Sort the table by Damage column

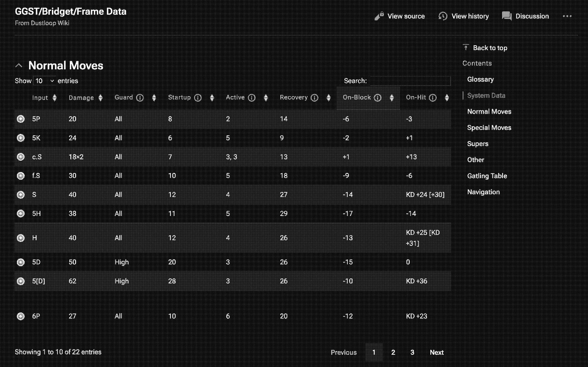pyautogui.click(x=100, y=98)
